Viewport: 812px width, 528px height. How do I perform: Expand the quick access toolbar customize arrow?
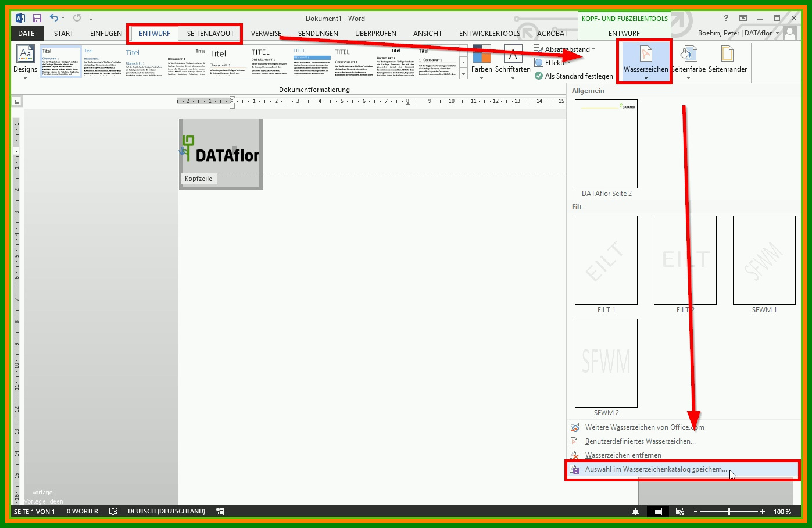(x=91, y=19)
